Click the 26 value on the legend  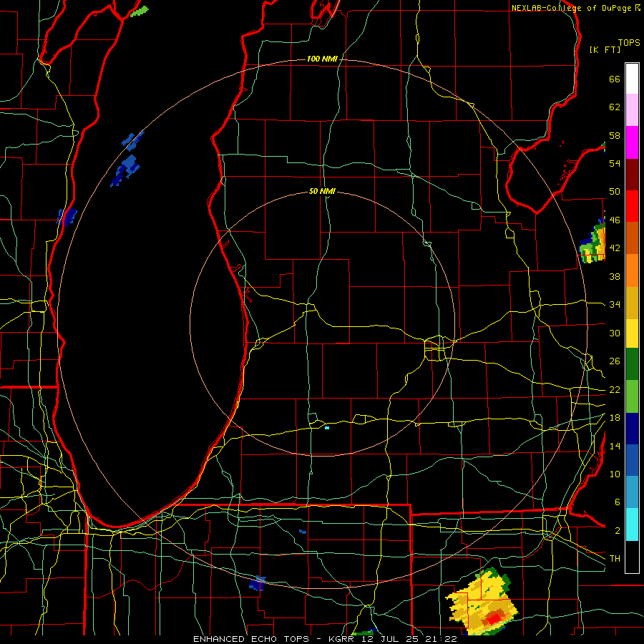point(615,361)
